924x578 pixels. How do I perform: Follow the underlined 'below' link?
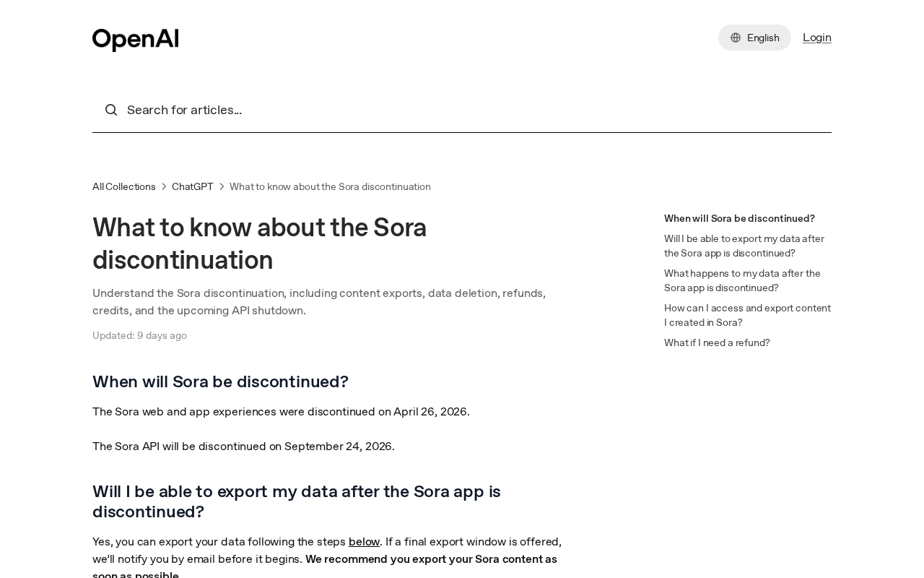click(x=364, y=542)
